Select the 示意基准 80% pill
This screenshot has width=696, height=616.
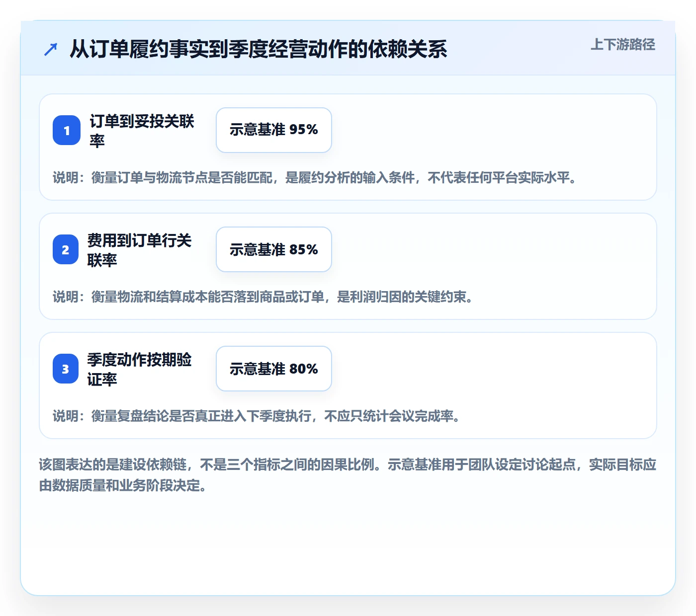tap(274, 369)
